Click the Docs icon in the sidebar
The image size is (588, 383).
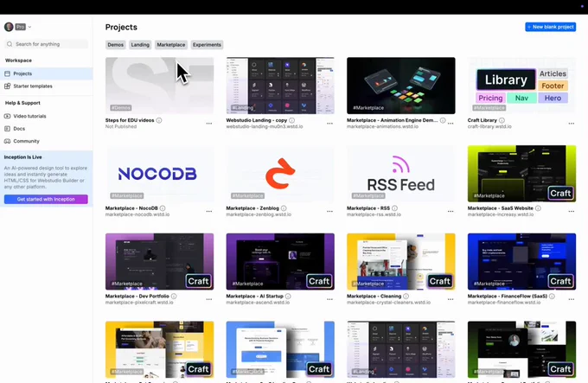point(7,129)
